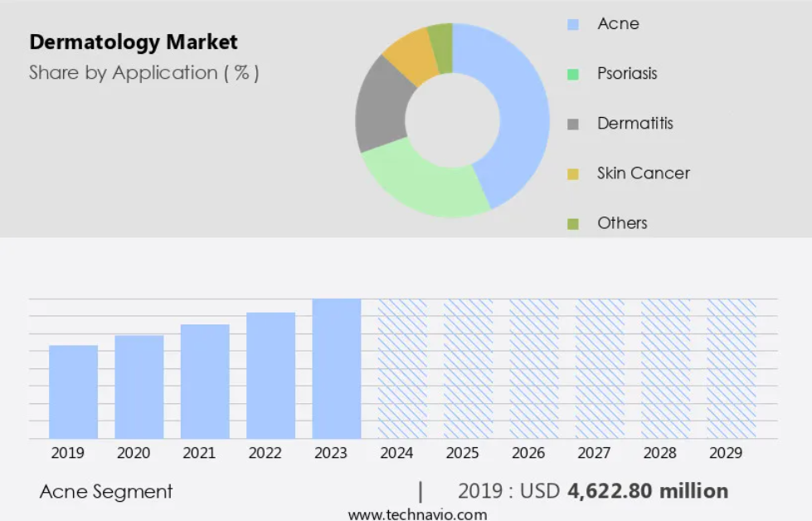Click the hatched 2024 forecast bar
The width and height of the screenshot is (812, 521).
tap(402, 368)
